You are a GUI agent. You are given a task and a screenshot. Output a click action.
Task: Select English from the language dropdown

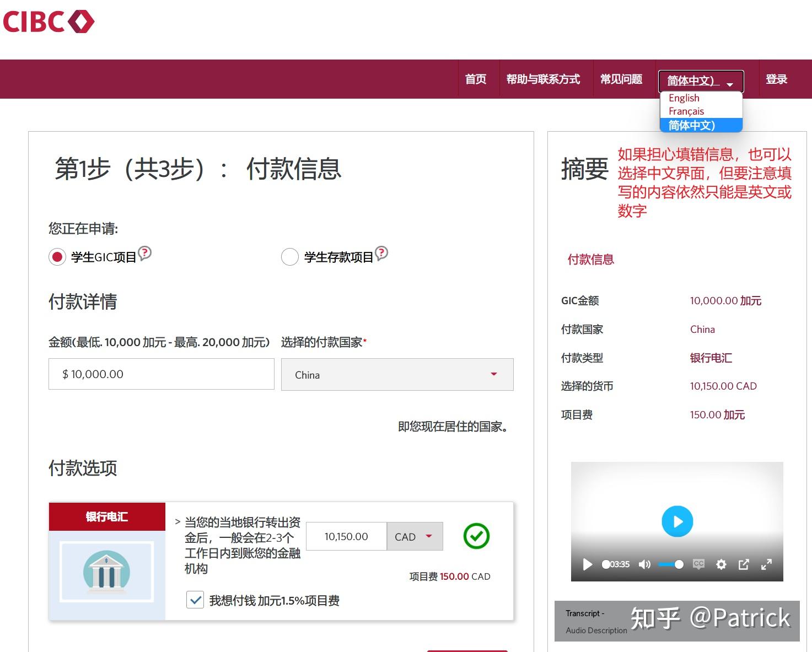coord(684,98)
